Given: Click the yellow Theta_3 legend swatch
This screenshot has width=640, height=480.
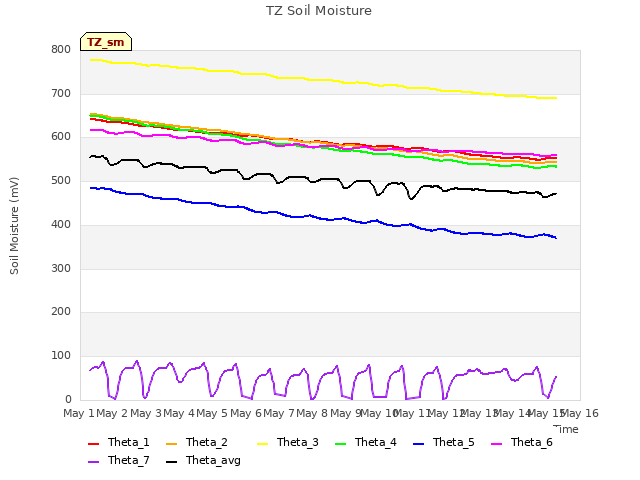Looking at the screenshot, I should click(262, 443).
